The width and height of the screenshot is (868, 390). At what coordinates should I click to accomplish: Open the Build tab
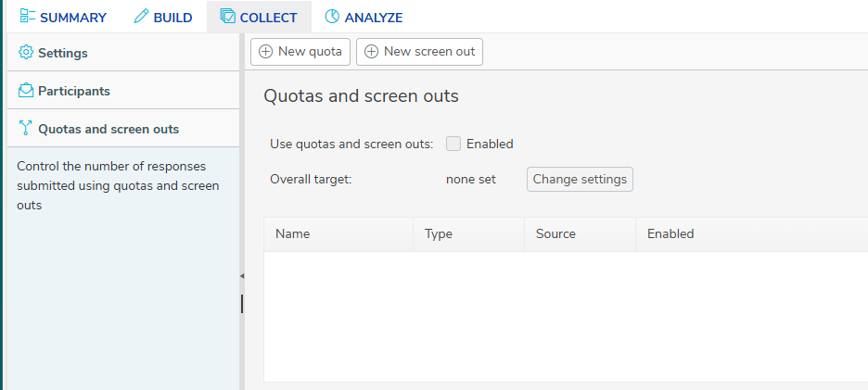tap(163, 18)
